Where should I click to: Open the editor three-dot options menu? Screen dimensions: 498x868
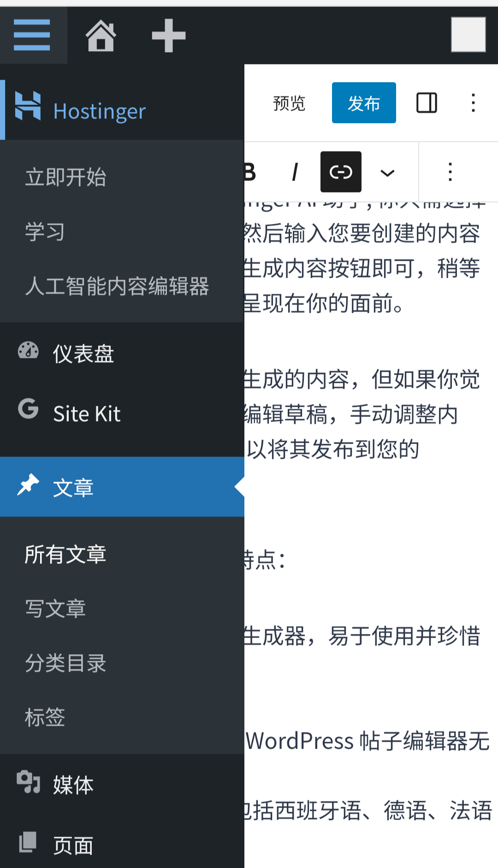473,103
